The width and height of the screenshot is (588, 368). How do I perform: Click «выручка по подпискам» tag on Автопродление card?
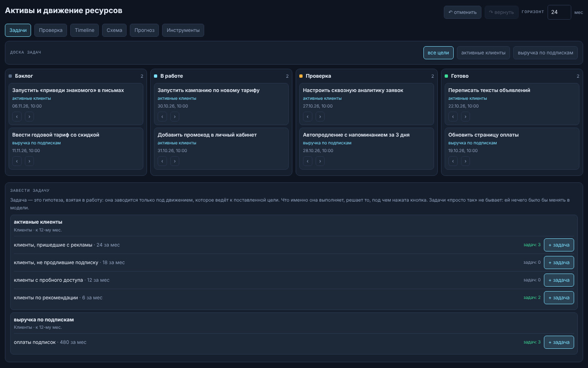pyautogui.click(x=327, y=143)
